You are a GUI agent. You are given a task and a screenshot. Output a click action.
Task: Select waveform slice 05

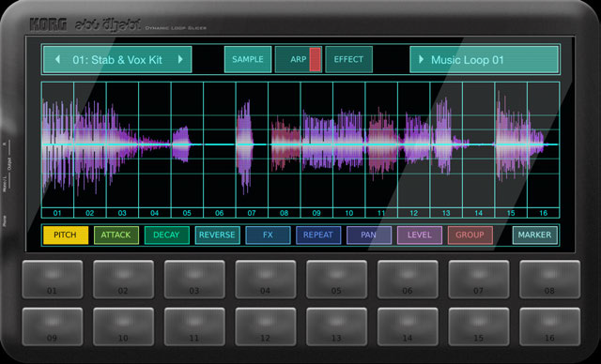(187, 149)
